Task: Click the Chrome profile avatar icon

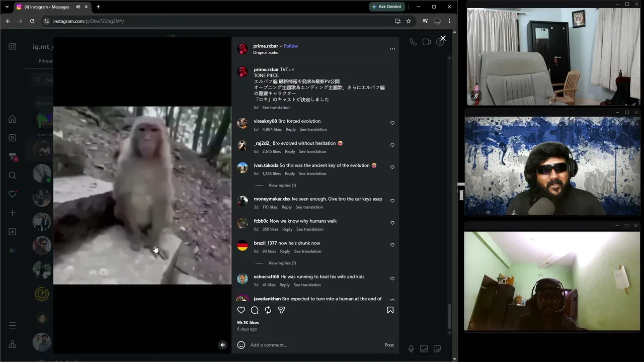Action: [x=437, y=21]
